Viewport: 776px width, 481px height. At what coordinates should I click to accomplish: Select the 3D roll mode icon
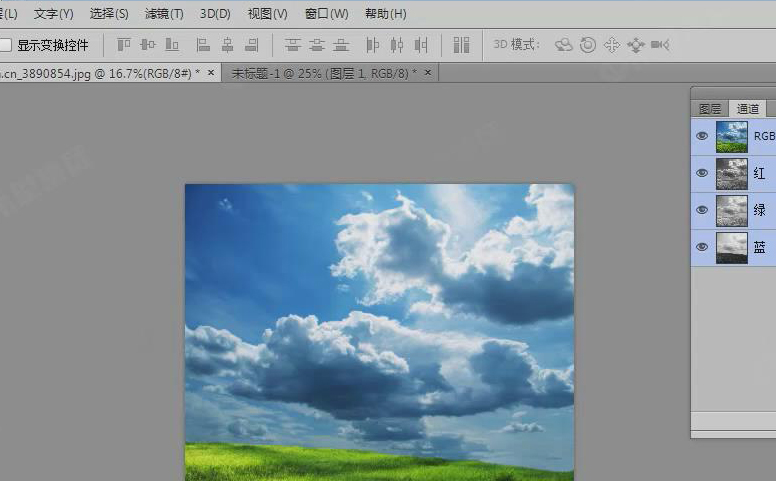[588, 45]
